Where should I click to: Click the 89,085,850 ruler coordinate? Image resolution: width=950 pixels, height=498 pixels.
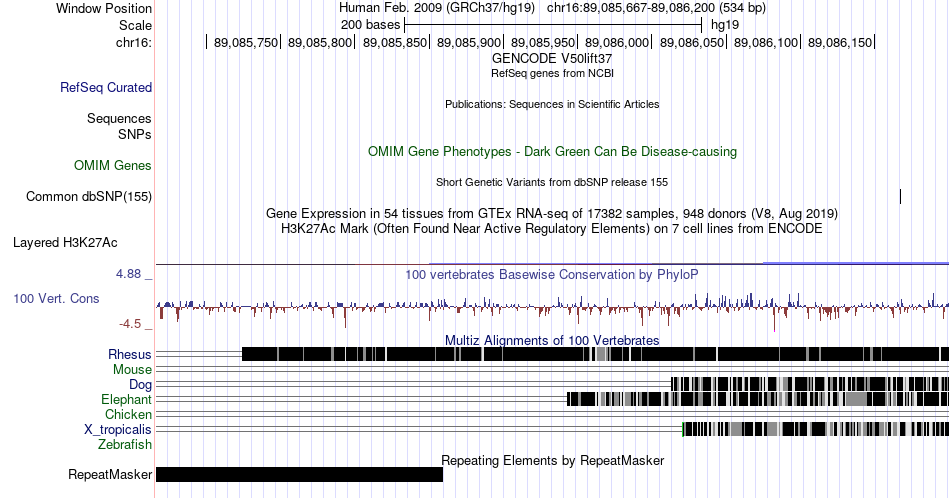tap(394, 42)
